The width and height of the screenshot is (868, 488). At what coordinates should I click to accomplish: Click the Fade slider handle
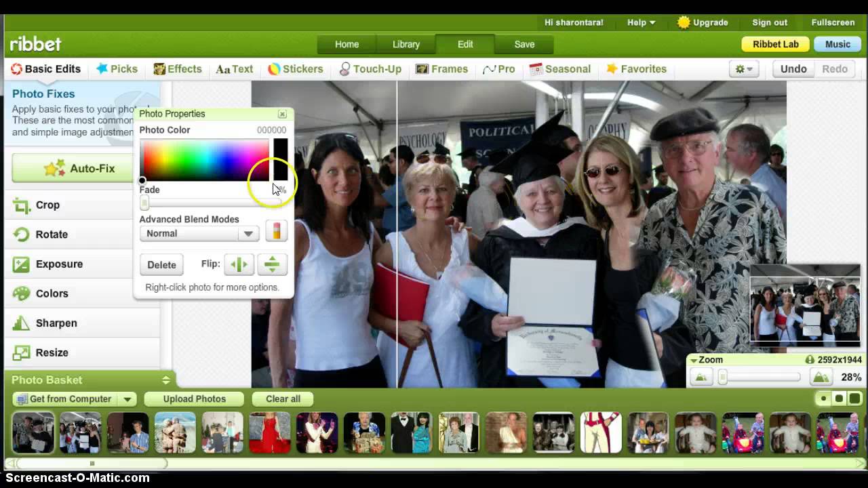coord(144,203)
